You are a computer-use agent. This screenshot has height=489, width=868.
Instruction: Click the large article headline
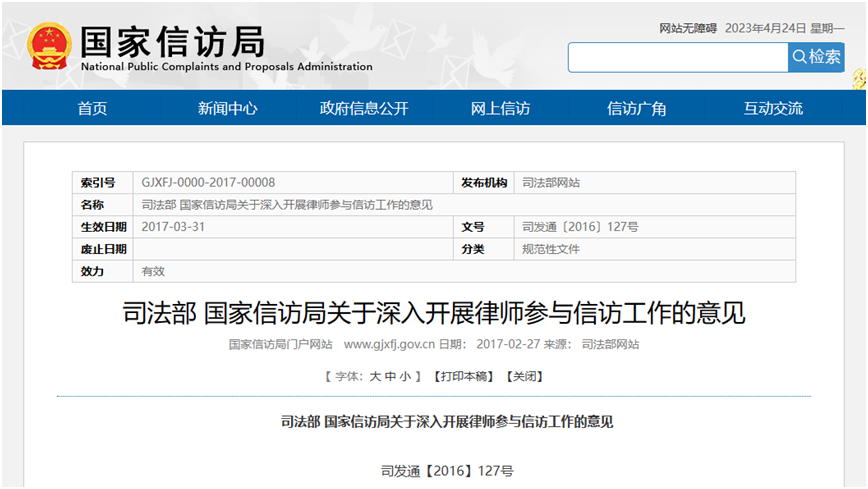pos(434,313)
